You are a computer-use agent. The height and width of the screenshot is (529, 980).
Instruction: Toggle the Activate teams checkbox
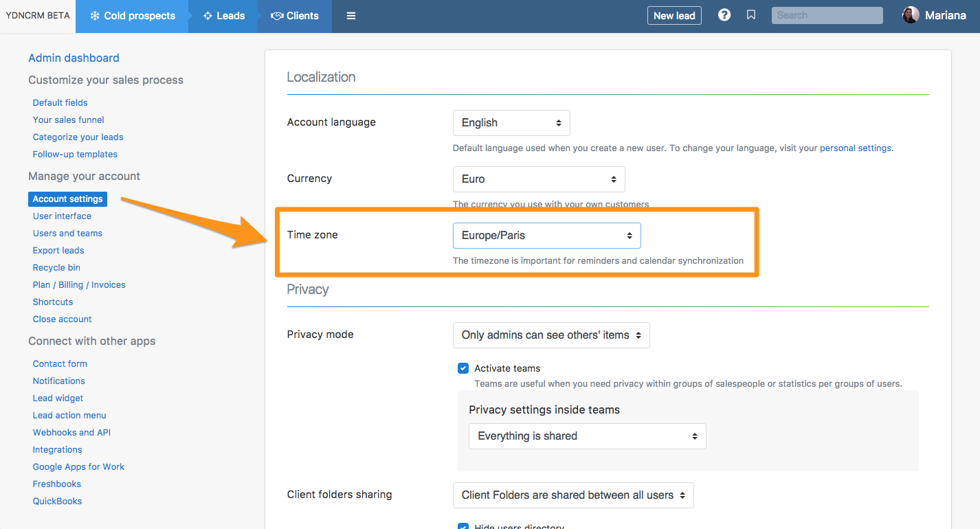click(463, 368)
